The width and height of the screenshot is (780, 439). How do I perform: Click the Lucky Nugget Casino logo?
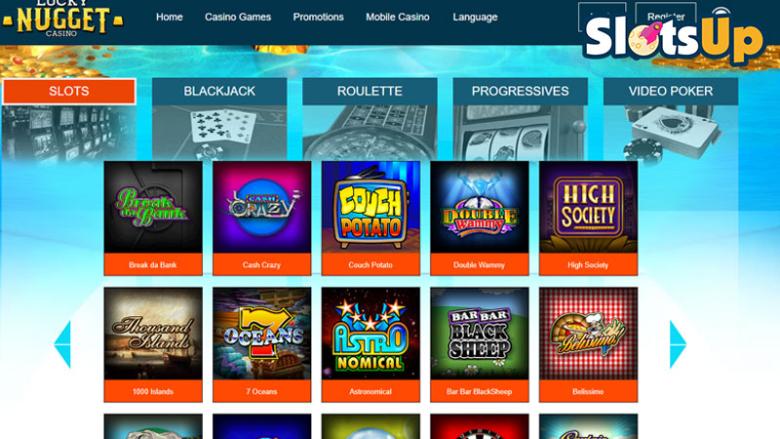click(62, 19)
